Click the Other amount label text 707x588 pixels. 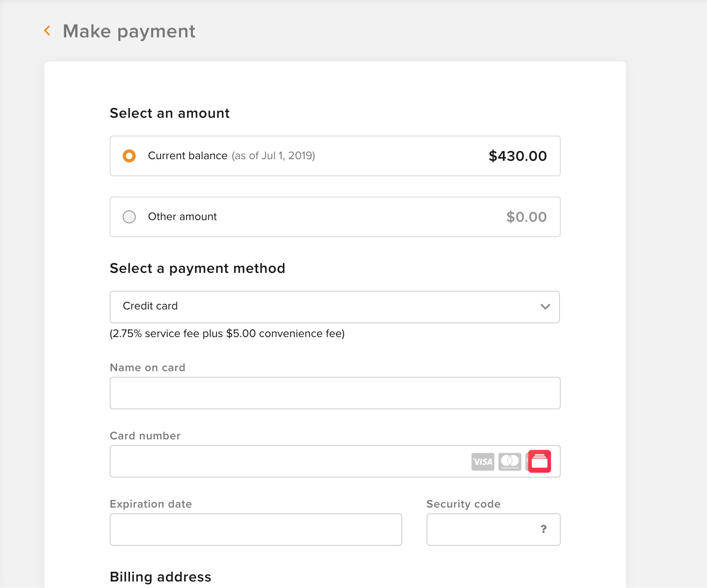coord(182,216)
